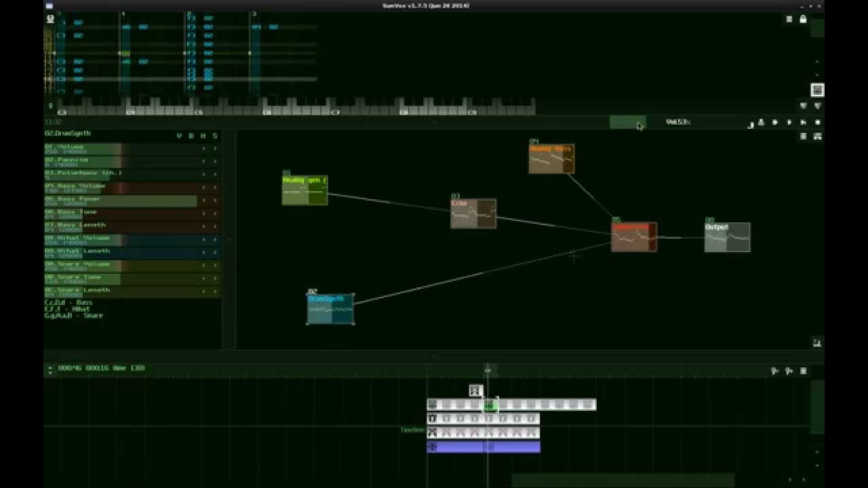Click the highlighted pattern icon button at right
Screen dimensions: 868x488
tap(817, 89)
